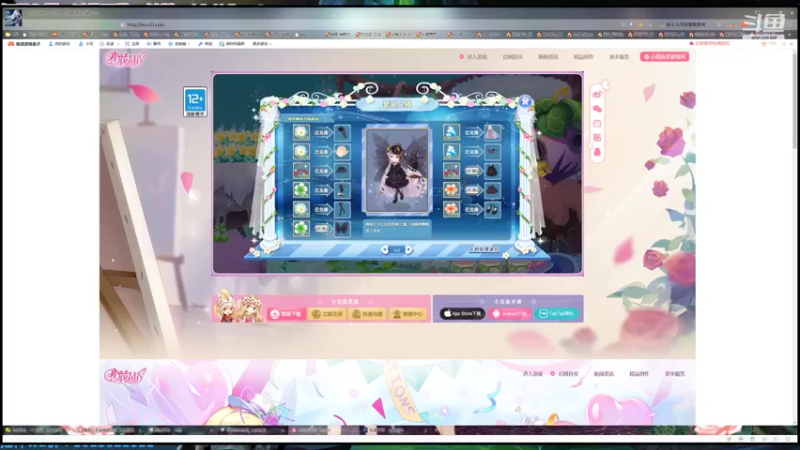Open 进入游戏 in lower banner navigation

pyautogui.click(x=533, y=373)
